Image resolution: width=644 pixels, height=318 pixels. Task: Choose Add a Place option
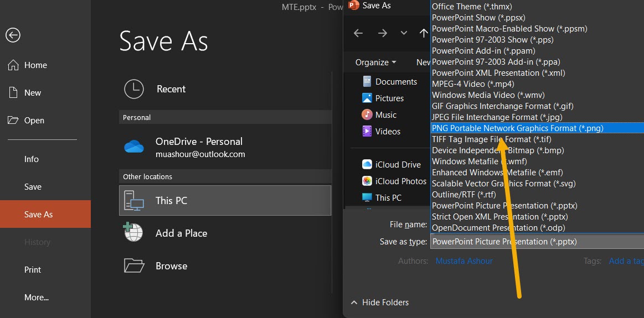225,233
